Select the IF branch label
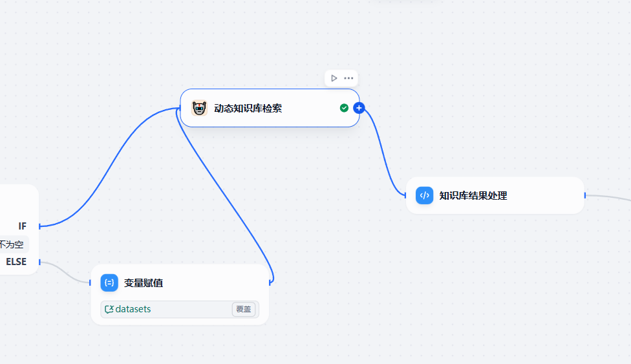 (23, 226)
